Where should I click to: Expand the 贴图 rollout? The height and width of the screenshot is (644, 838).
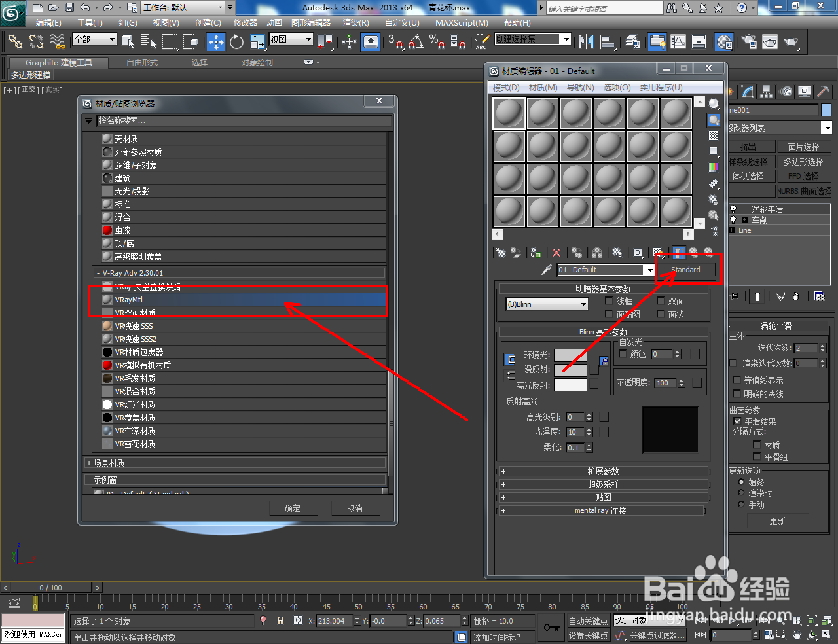click(x=603, y=497)
